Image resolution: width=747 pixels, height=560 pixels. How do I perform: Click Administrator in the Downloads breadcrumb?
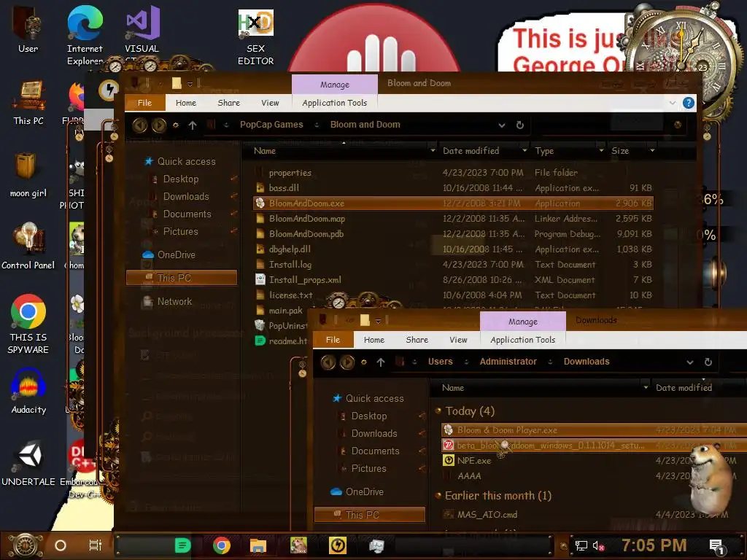pos(508,362)
